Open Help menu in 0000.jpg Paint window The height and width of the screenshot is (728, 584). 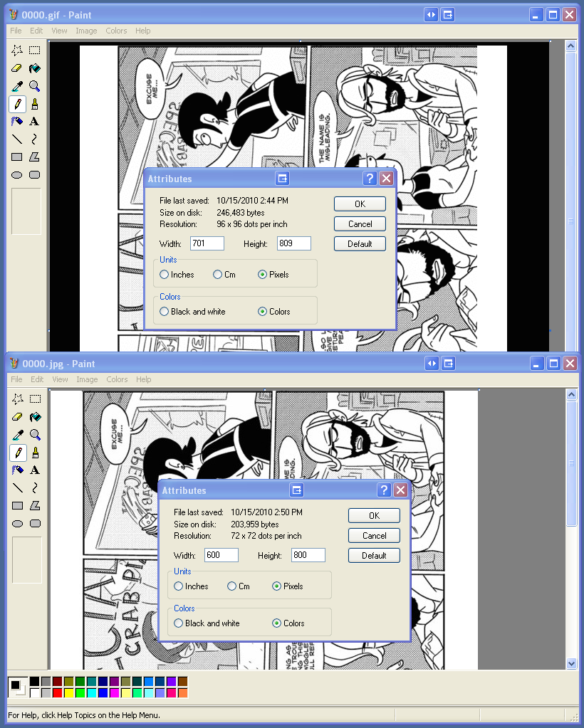tap(144, 379)
